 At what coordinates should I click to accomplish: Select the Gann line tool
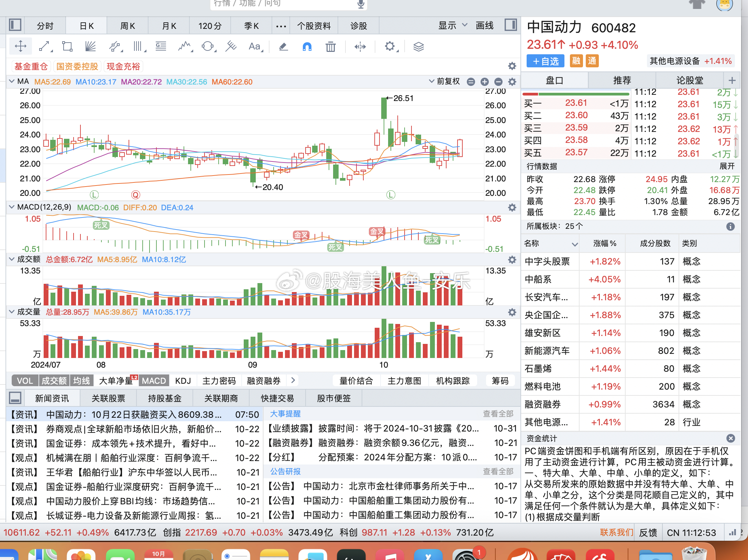(x=231, y=46)
